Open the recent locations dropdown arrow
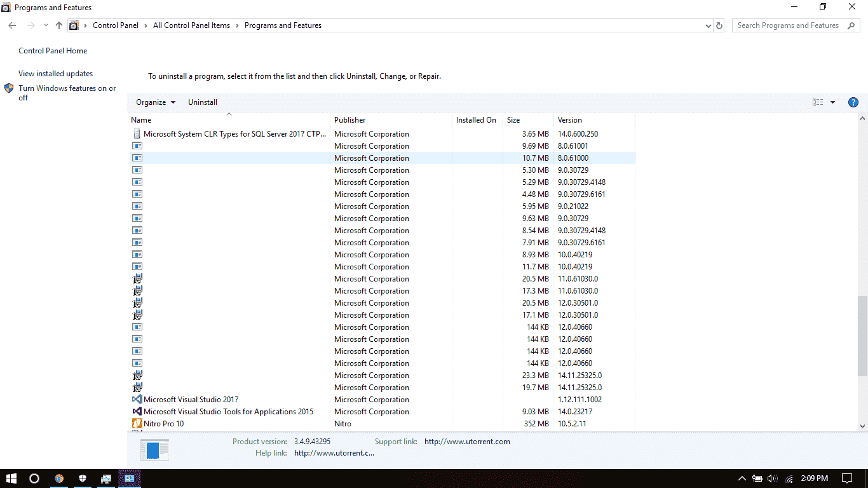This screenshot has height=488, width=868. tap(46, 25)
